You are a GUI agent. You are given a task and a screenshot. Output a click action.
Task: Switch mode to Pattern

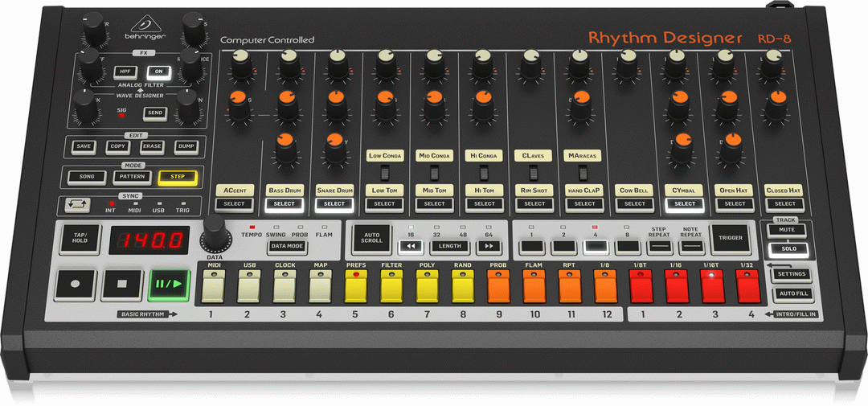[x=130, y=177]
